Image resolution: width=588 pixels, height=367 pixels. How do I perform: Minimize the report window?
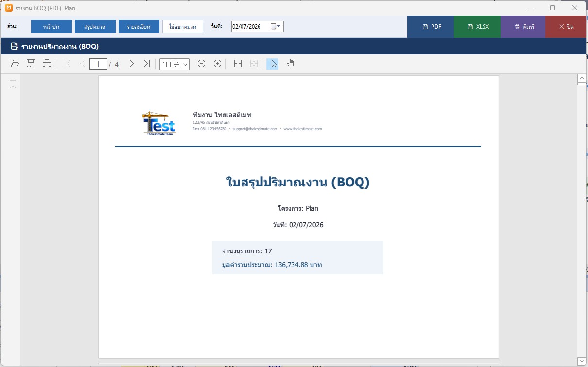click(530, 8)
